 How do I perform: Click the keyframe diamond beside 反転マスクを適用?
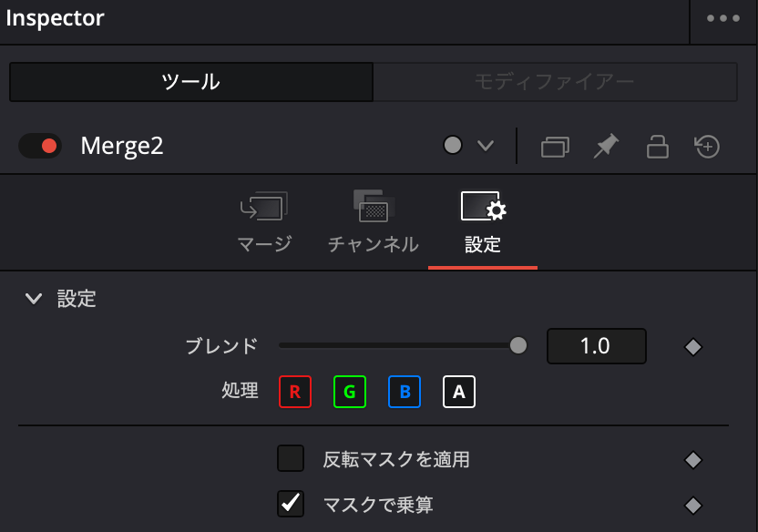click(x=693, y=459)
